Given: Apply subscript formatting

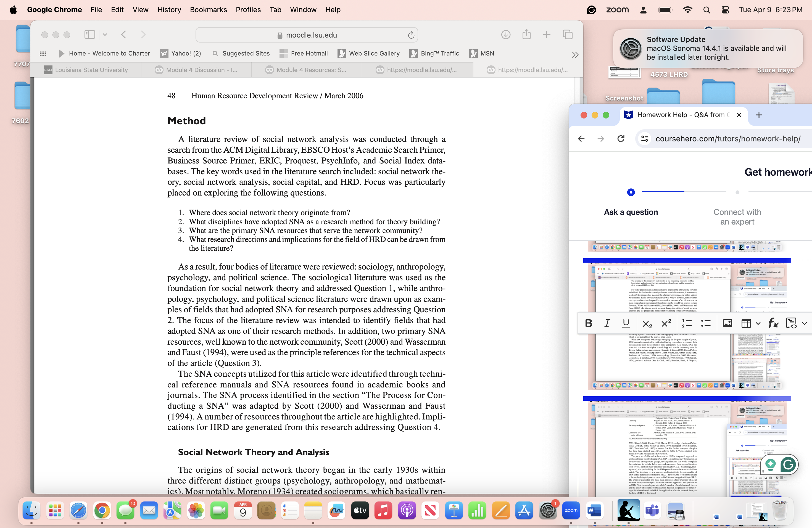Looking at the screenshot, I should pyautogui.click(x=647, y=323).
